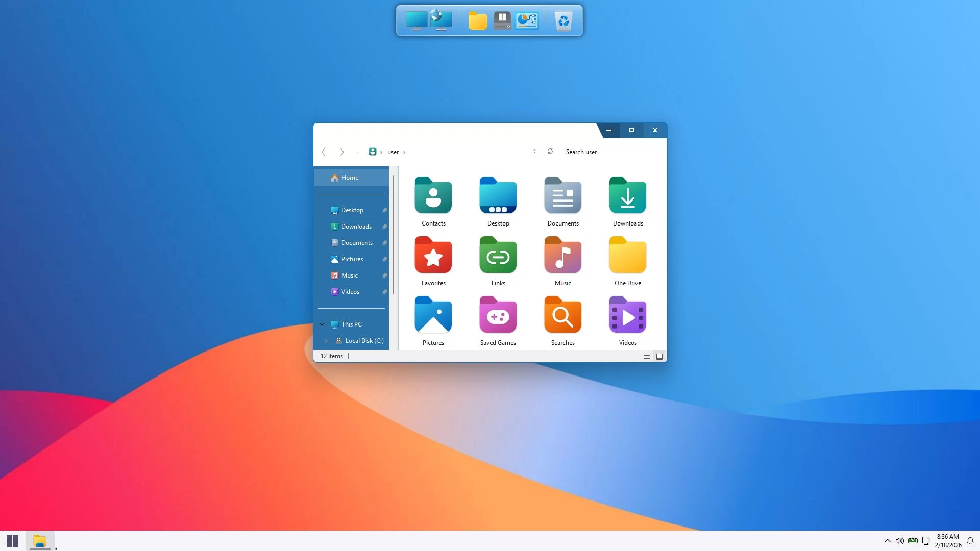Viewport: 980px width, 551px height.
Task: Select the Favorites star folder
Action: coord(433,256)
